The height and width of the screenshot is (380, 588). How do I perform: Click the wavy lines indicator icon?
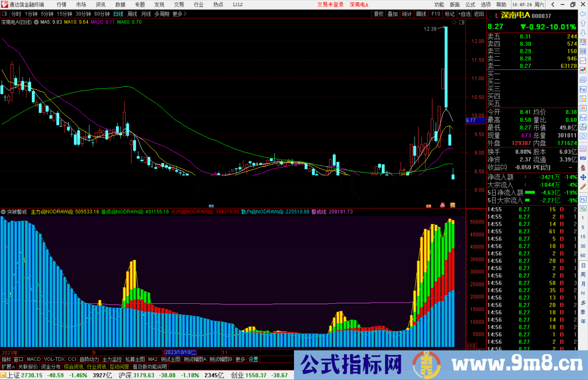point(583,149)
